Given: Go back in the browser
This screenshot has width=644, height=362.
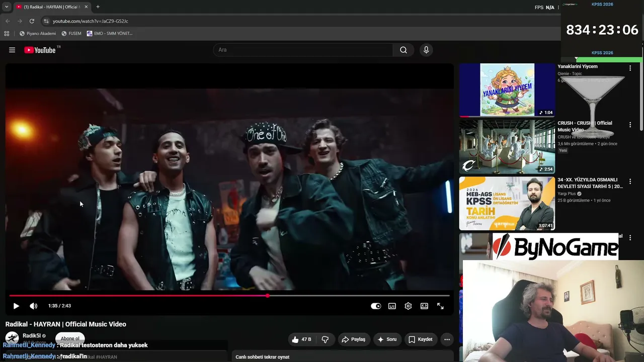Looking at the screenshot, I should pyautogui.click(x=8, y=21).
